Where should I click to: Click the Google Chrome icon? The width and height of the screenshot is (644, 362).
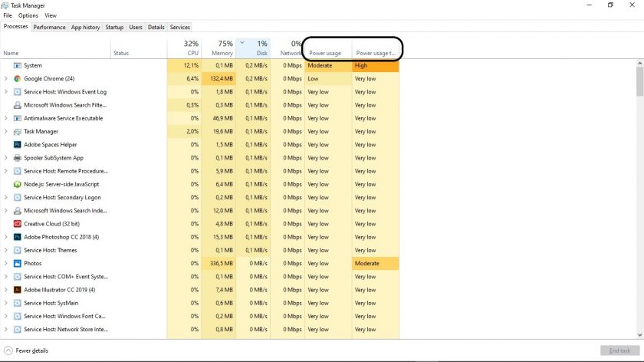click(x=17, y=78)
